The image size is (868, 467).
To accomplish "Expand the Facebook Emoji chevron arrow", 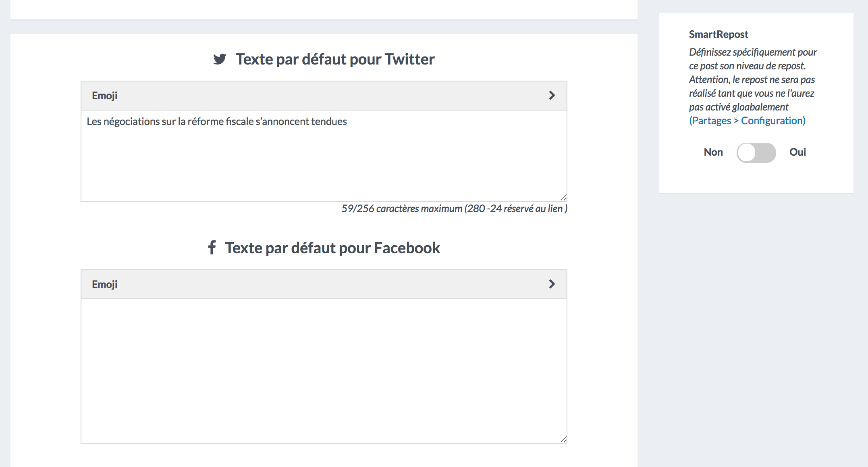I will pyautogui.click(x=552, y=284).
